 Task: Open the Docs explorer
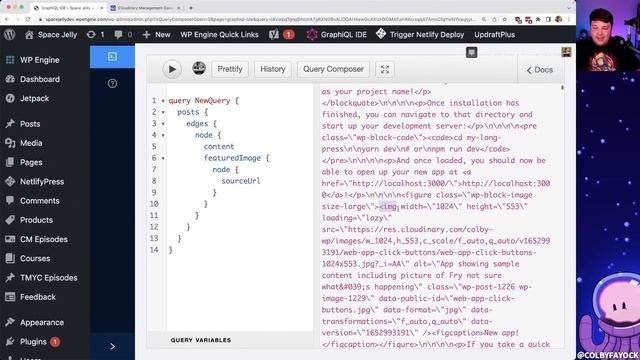pyautogui.click(x=540, y=70)
